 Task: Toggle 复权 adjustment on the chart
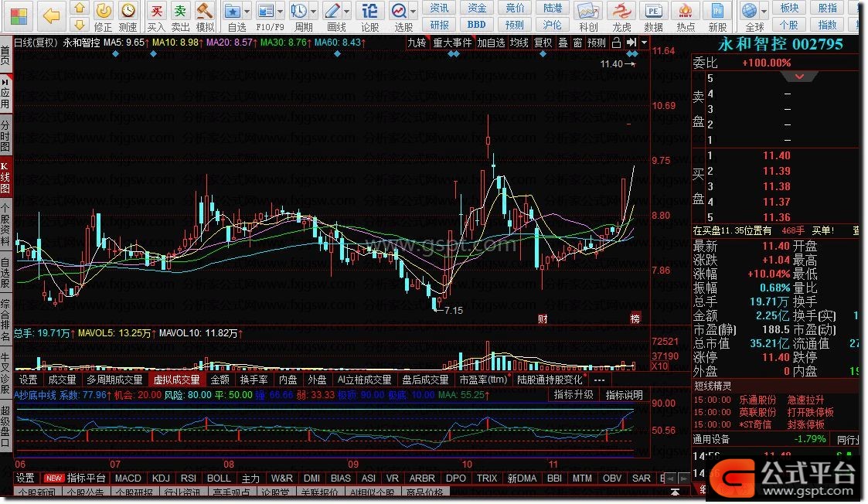(543, 43)
